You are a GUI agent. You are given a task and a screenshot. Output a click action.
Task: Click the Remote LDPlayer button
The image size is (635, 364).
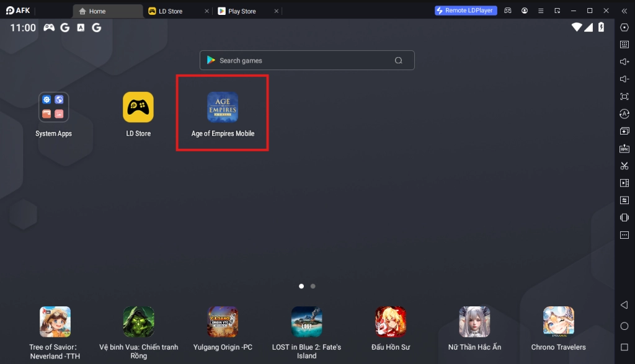click(x=466, y=11)
